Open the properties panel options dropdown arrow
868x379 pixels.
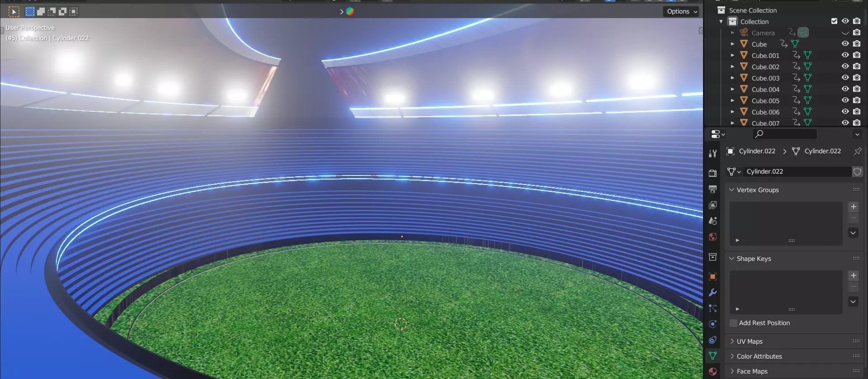coord(857,134)
